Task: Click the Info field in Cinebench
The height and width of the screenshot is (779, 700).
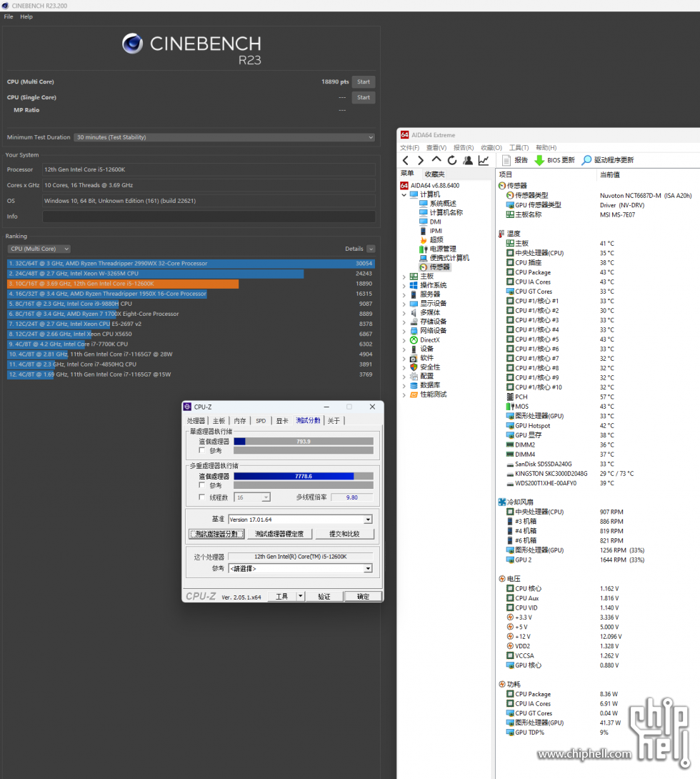Action: tap(209, 217)
